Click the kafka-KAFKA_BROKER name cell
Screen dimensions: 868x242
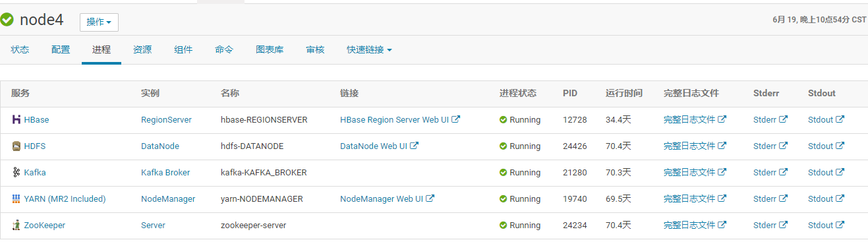[x=264, y=173]
